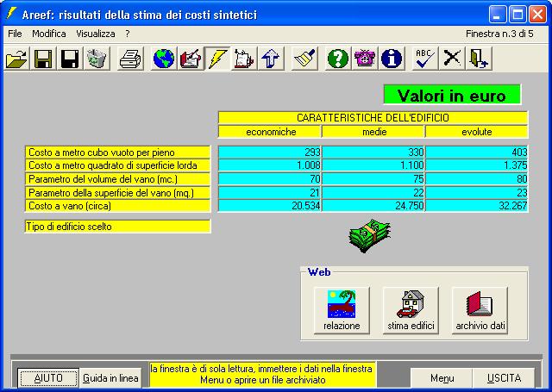
Task: Click the AIUTO button
Action: tap(48, 378)
